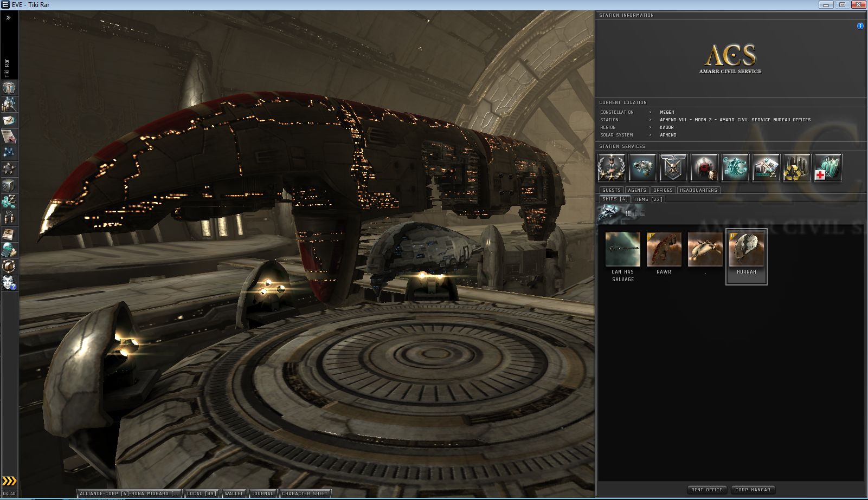Open the wallet ISK icon in sidebar
868x500 pixels.
coord(9,201)
